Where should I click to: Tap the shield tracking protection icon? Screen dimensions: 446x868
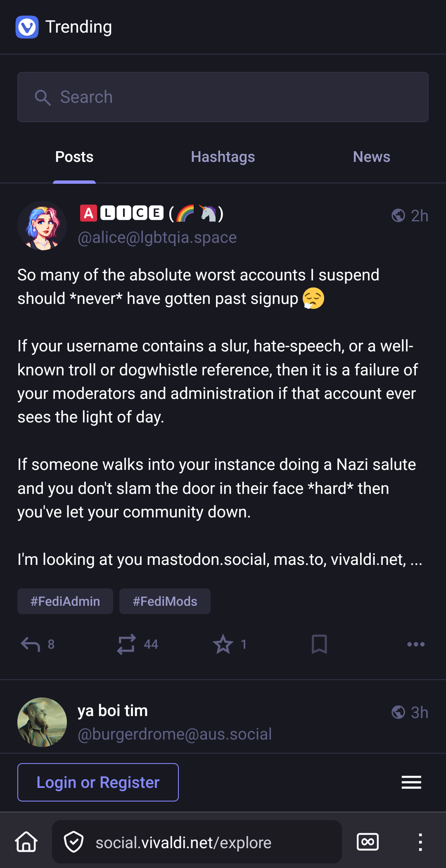pos(74,842)
